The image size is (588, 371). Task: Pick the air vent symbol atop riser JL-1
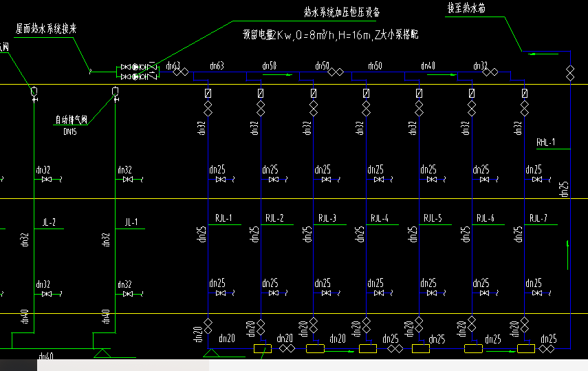coord(116,94)
